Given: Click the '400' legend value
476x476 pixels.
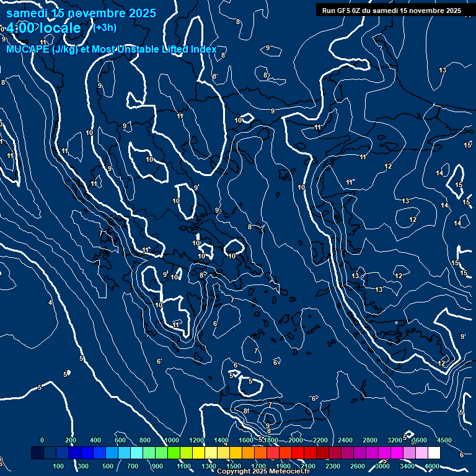Looking at the screenshot, I should (95, 440).
